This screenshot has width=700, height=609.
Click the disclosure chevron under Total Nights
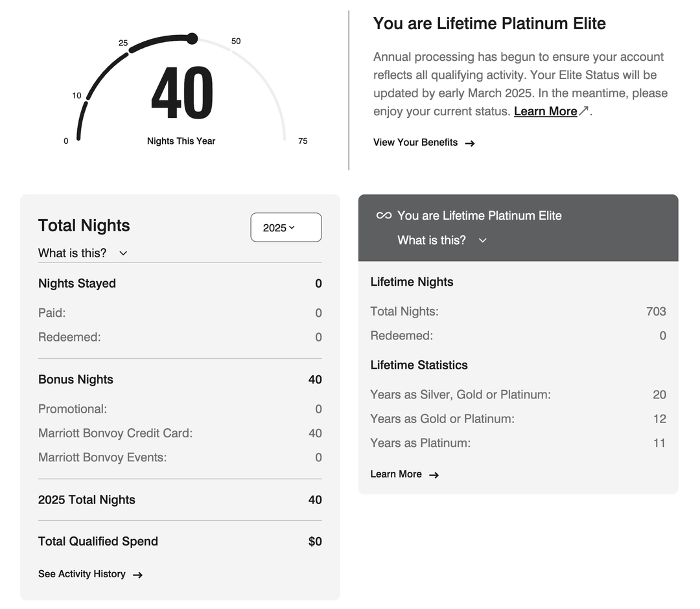[123, 253]
